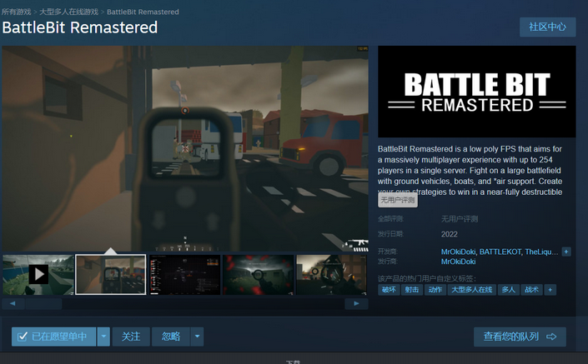This screenshot has height=364, width=588.
Task: Select the 多人 tag
Action: coord(509,290)
